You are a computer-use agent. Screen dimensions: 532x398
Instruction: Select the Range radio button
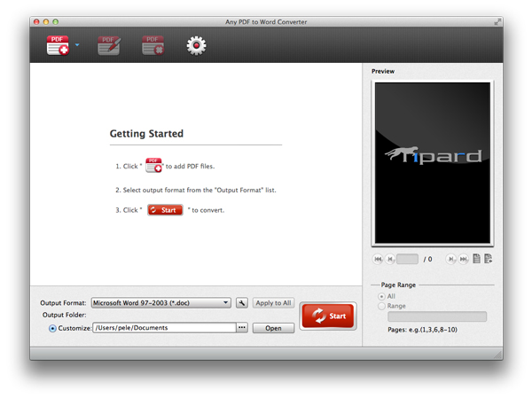pyautogui.click(x=381, y=306)
